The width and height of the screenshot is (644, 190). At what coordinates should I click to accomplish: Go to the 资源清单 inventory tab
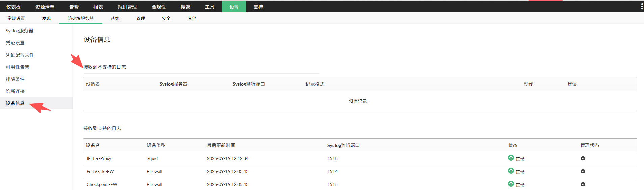[45, 7]
